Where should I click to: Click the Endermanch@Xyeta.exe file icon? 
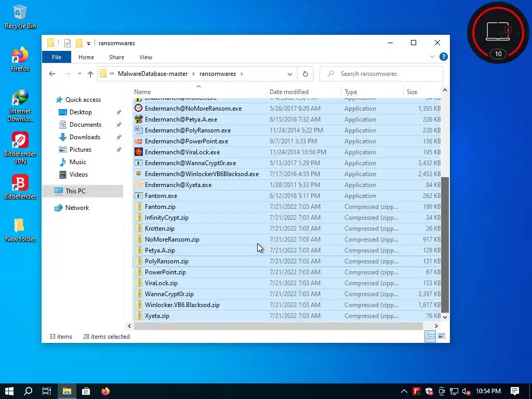[138, 184]
